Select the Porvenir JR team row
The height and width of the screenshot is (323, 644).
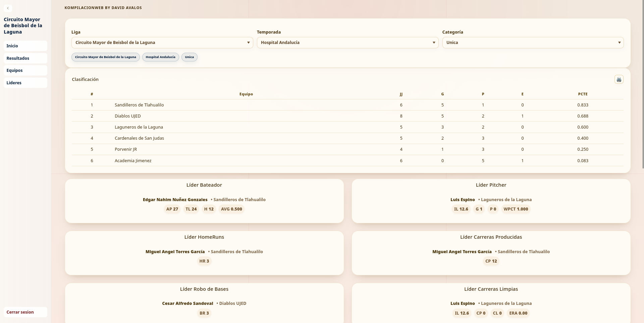tap(347, 149)
